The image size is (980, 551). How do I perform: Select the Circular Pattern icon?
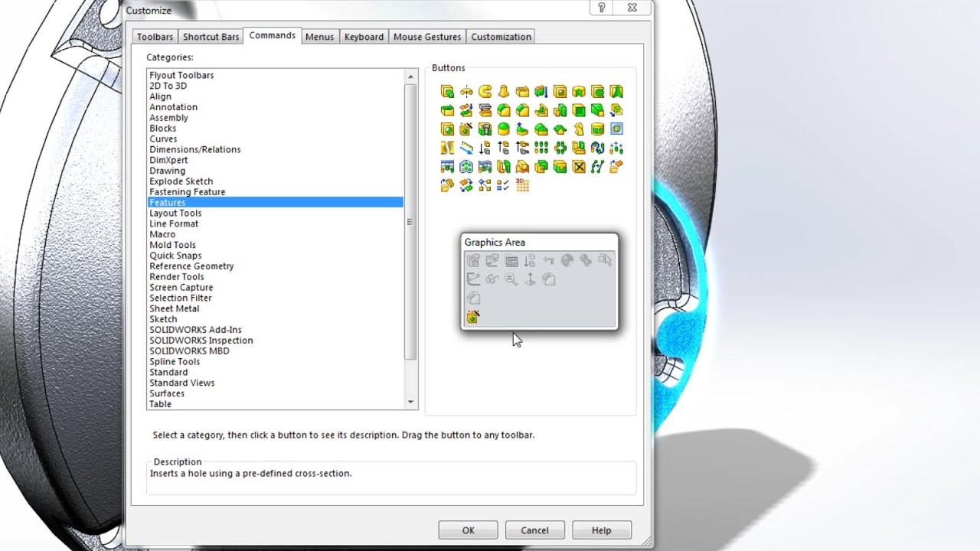pos(560,147)
